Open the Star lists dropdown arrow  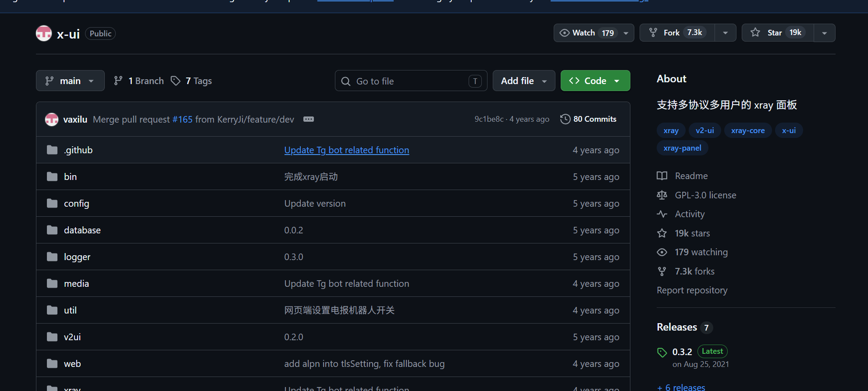[x=825, y=33]
